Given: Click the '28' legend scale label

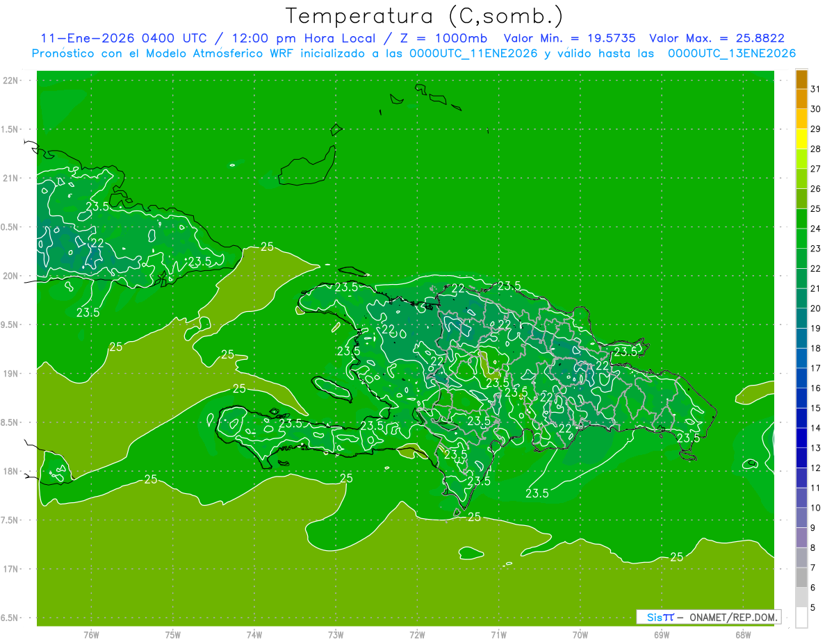Looking at the screenshot, I should [816, 149].
